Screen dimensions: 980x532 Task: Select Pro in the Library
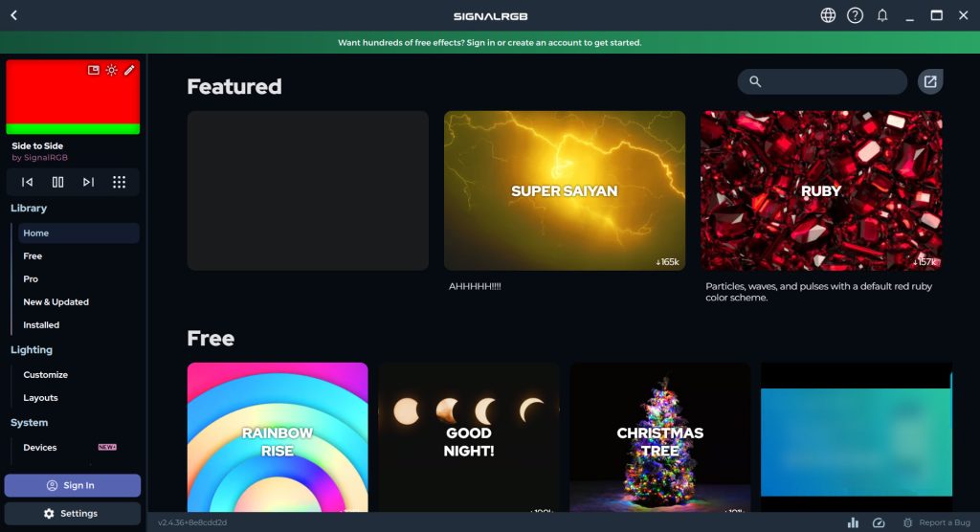[x=31, y=279]
